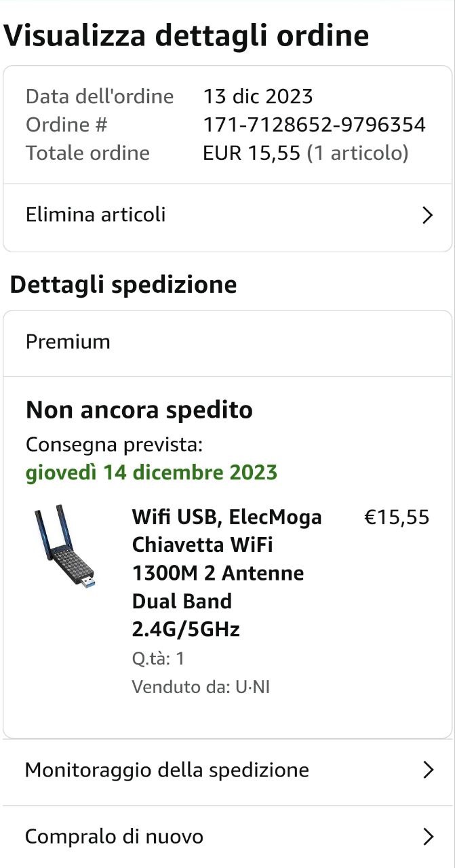This screenshot has height=868, width=455.
Task: Click the order date 13 dic 2023
Action: click(x=258, y=96)
